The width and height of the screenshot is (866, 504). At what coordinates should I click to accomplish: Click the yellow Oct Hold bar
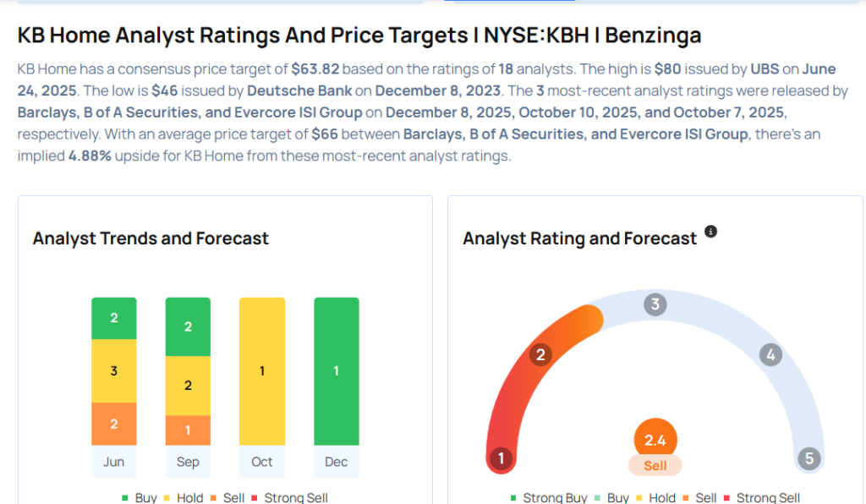[262, 370]
